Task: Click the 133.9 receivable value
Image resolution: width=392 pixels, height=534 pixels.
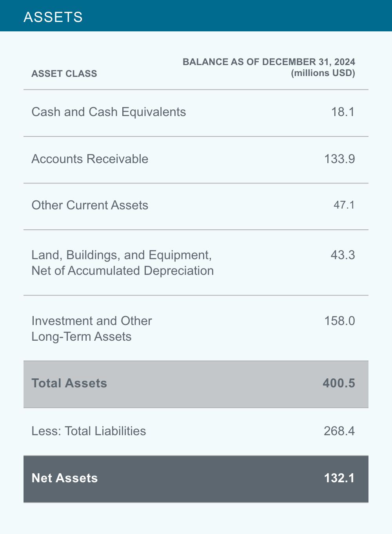Action: pos(339,159)
